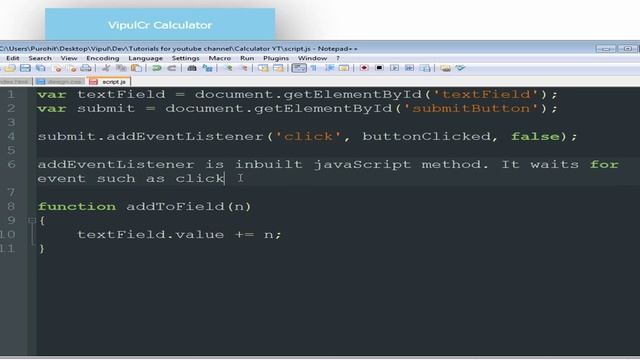The image size is (640, 360).
Task: Toggle the Word Wrap toolbar button
Action: [x=299, y=68]
